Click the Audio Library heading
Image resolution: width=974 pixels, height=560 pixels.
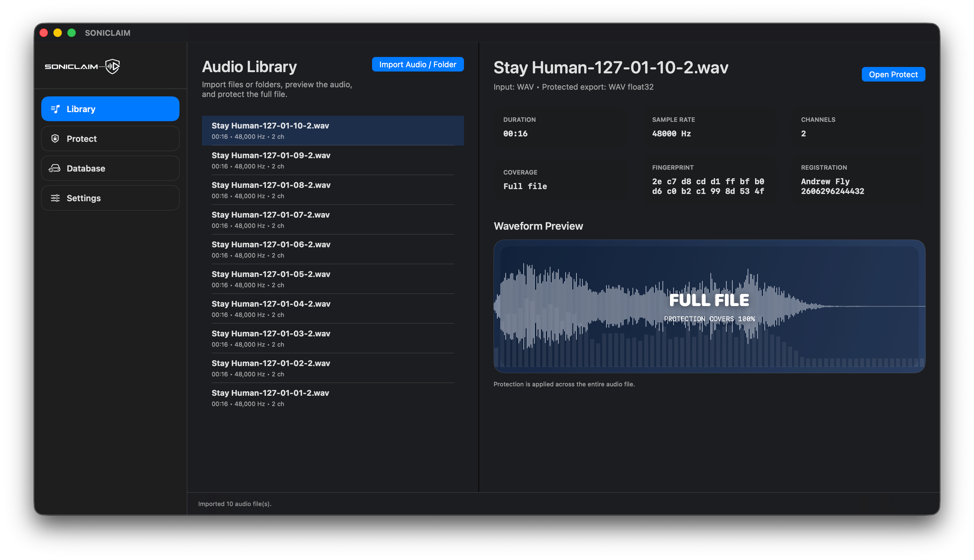[x=249, y=67]
